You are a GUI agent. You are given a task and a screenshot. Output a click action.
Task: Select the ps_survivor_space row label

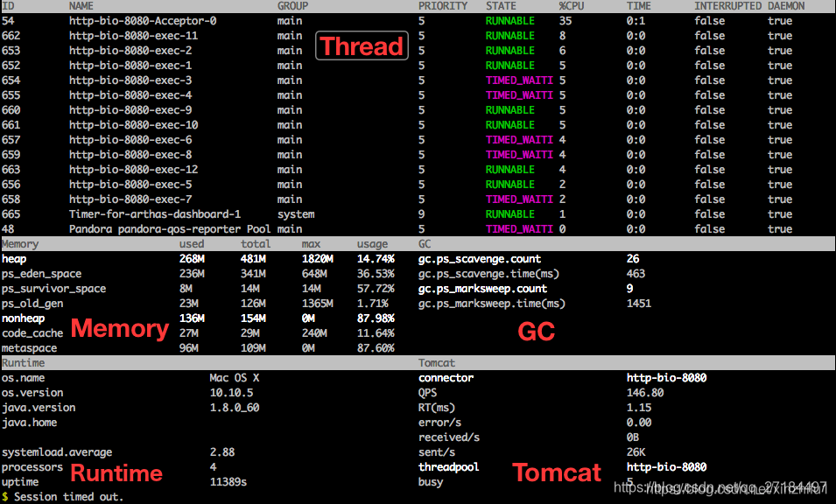tap(54, 289)
